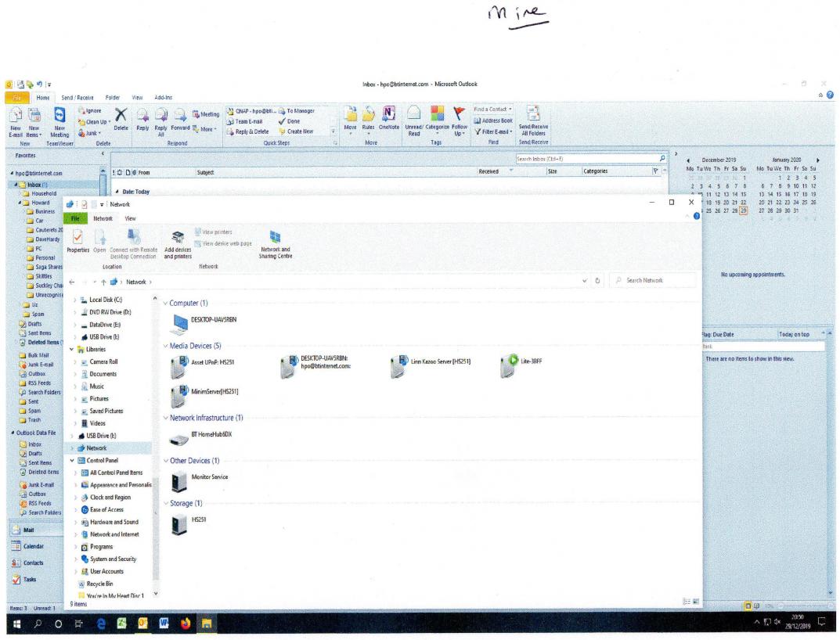Screen dimensions: 840x640
Task: Click the Firefox icon in the taskbar
Action: click(185, 624)
